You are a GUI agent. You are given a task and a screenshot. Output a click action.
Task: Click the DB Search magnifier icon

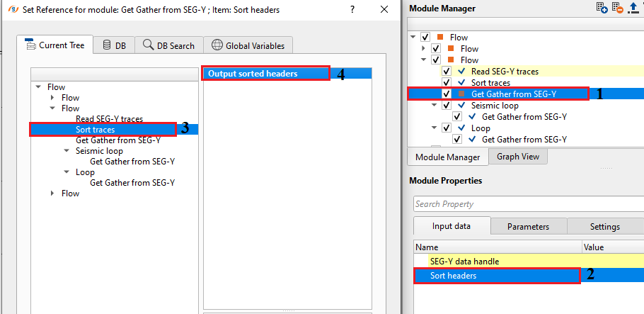[148, 45]
